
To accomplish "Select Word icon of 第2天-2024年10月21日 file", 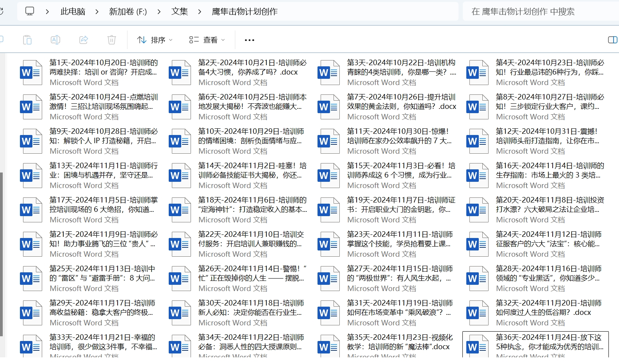I will point(180,73).
